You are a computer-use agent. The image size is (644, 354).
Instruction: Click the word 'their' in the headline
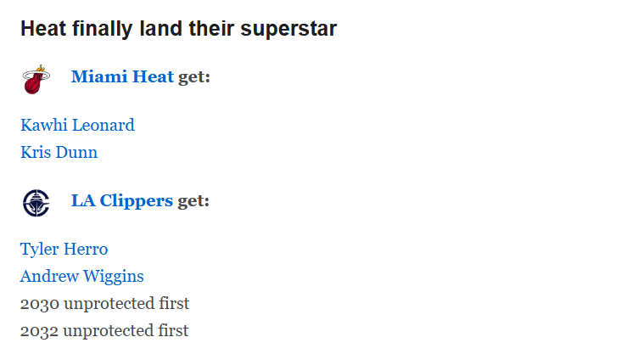(211, 29)
